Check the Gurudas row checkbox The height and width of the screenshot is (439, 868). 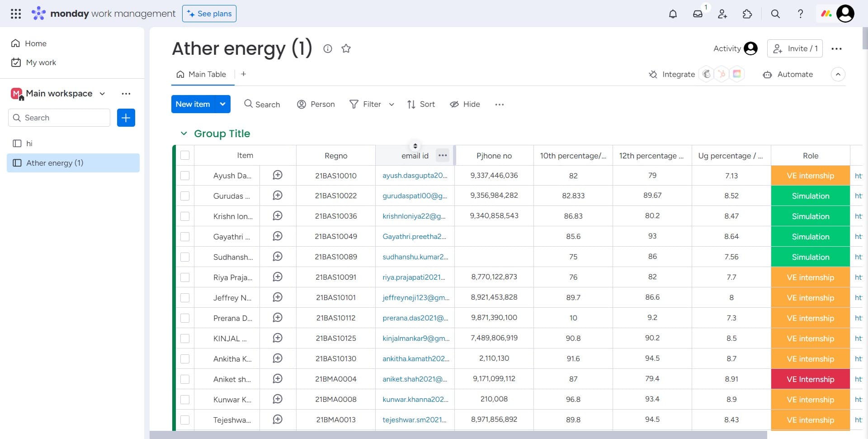pos(185,196)
